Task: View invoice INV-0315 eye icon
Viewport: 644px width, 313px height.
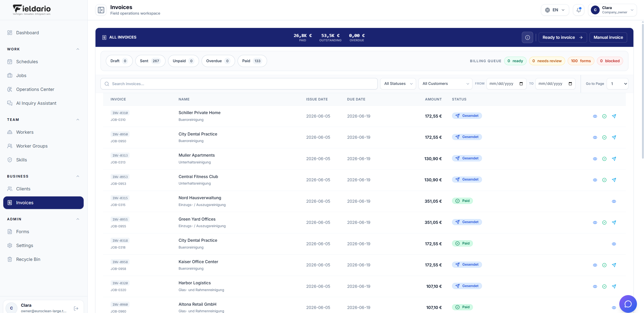Action: pyautogui.click(x=614, y=201)
